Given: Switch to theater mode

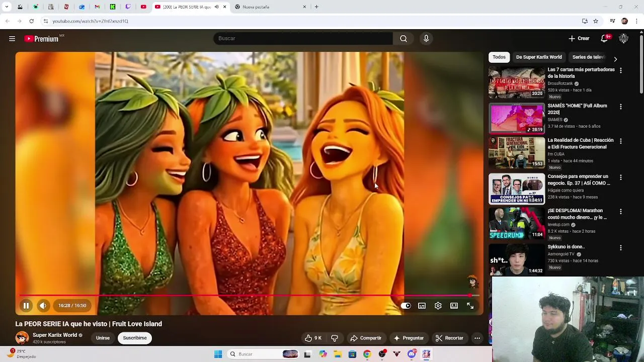Looking at the screenshot, I should point(454,306).
